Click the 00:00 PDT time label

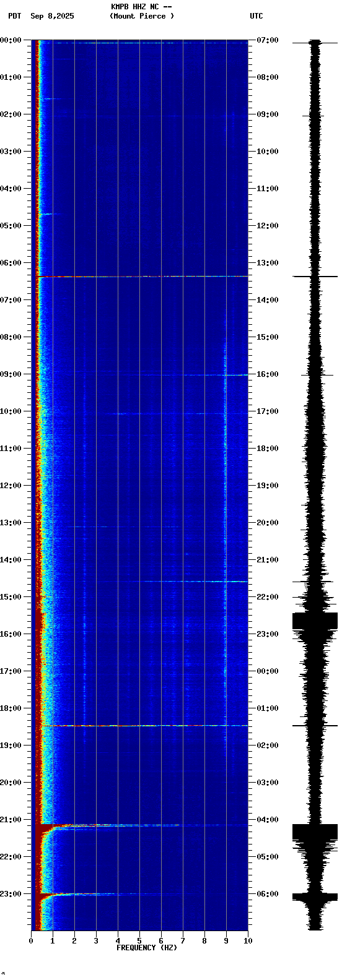point(11,40)
